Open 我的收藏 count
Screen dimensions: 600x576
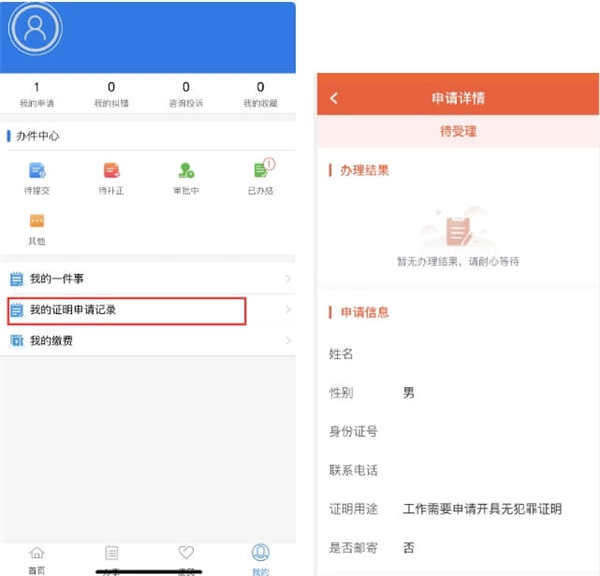pos(261,94)
